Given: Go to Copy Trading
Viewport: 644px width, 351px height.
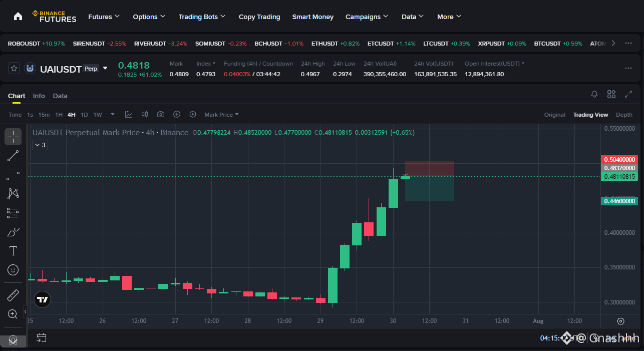Looking at the screenshot, I should pos(259,17).
